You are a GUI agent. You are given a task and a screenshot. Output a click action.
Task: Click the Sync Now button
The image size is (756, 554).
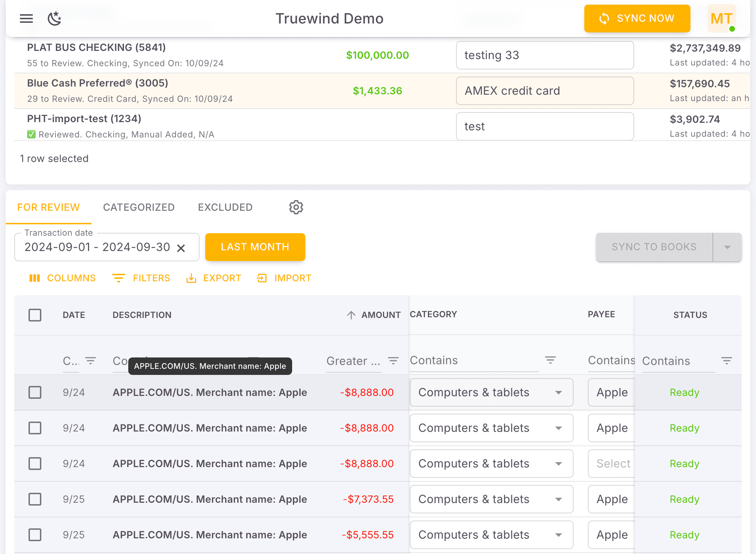(637, 18)
